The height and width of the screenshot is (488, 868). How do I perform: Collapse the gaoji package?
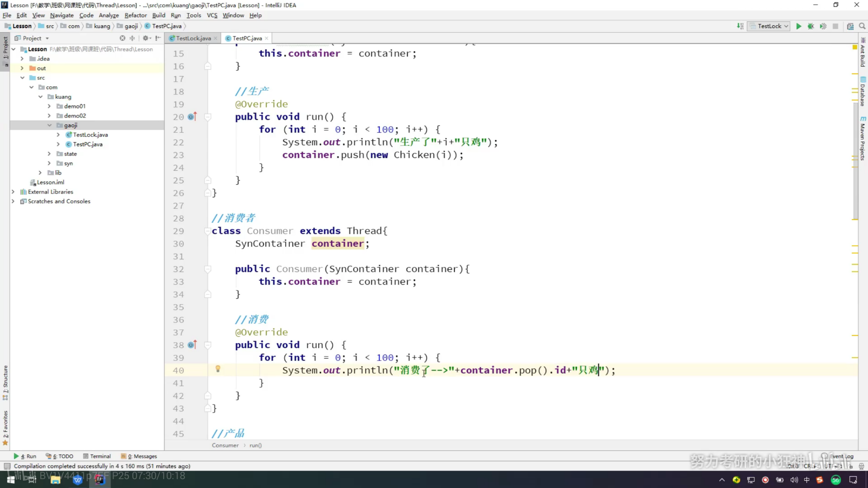point(49,125)
